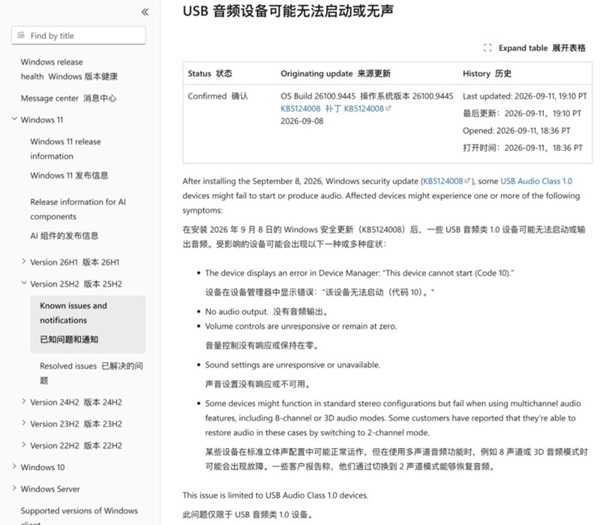Collapse the Windows 11 tree node
Viewport: 600px width, 525px height.
pyautogui.click(x=15, y=119)
